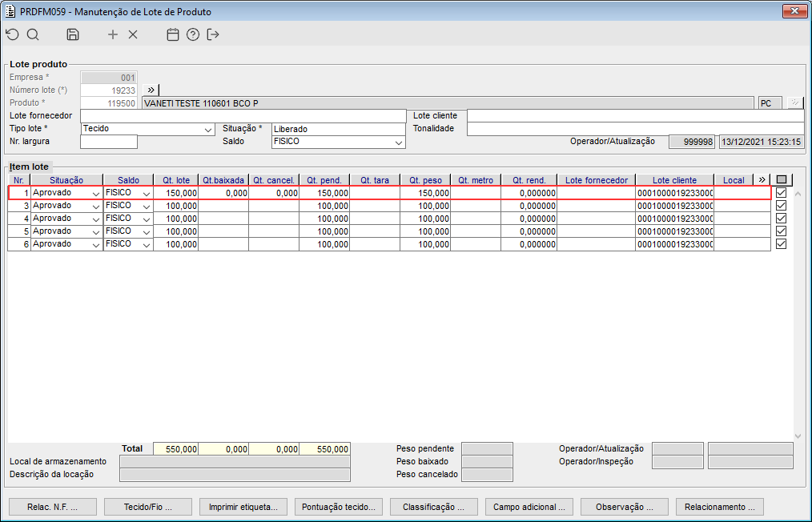Click the grid scrollbar down arrow
This screenshot has width=812, height=522.
pos(798,436)
